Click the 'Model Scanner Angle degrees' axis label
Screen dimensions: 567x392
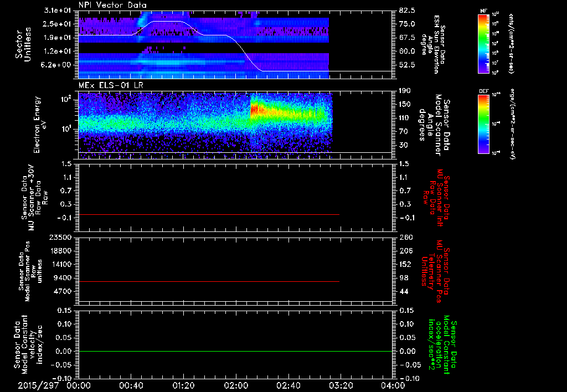[x=434, y=125]
